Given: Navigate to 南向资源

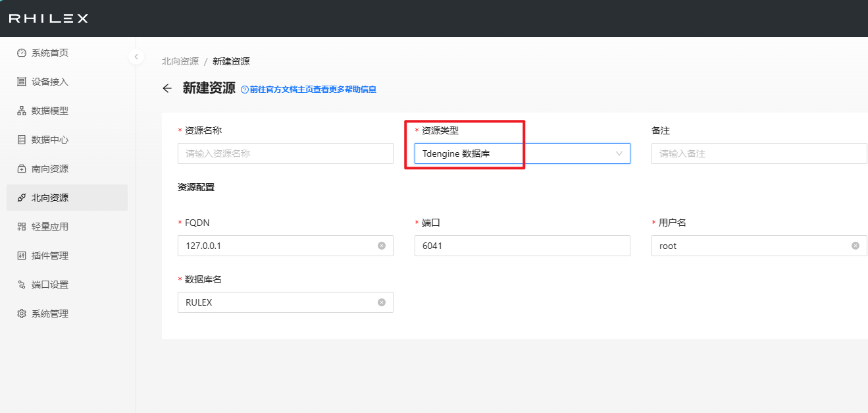Looking at the screenshot, I should 67,169.
